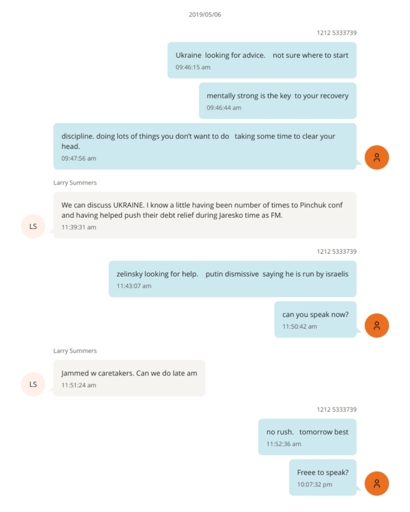Select the 'We can discuss UKRAINE' message bubble
Image resolution: width=410 pixels, height=512 pixels.
tap(205, 215)
